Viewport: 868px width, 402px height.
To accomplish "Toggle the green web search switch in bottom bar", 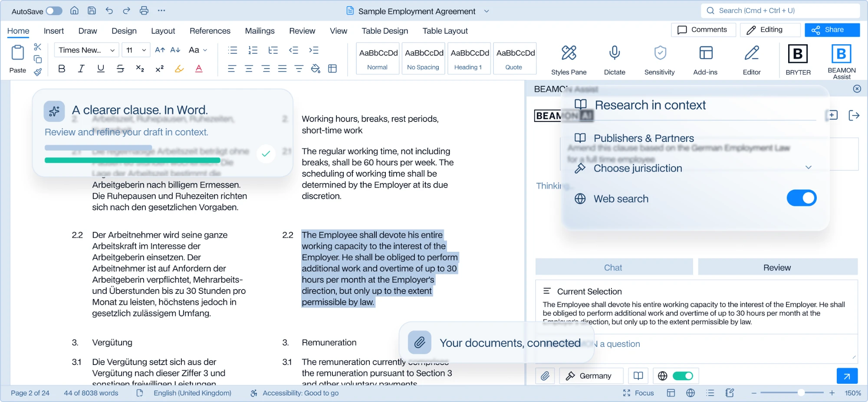I will pyautogui.click(x=683, y=376).
